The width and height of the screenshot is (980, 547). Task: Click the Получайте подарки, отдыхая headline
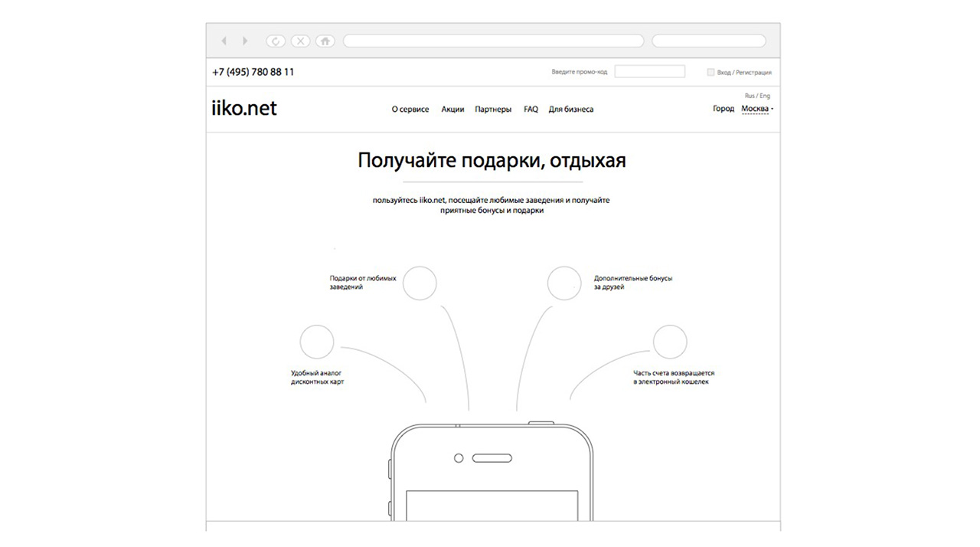click(492, 161)
